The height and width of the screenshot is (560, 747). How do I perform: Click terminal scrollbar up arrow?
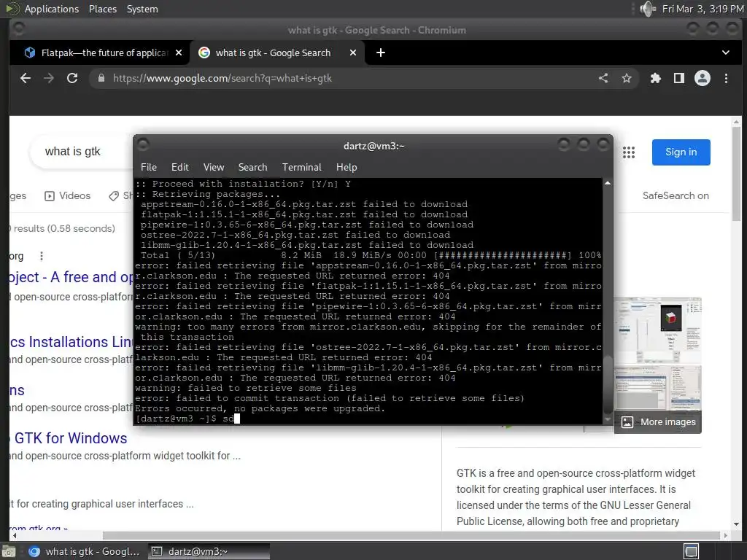(608, 183)
